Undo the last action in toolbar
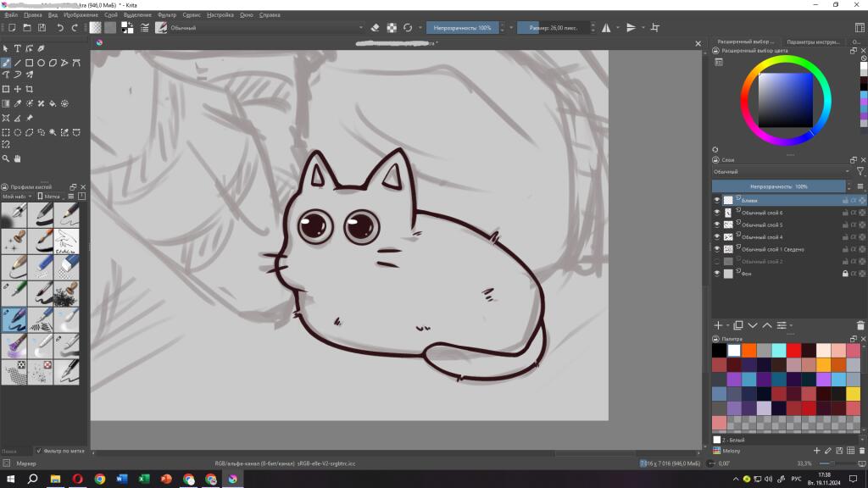Image resolution: width=868 pixels, height=488 pixels. [60, 28]
